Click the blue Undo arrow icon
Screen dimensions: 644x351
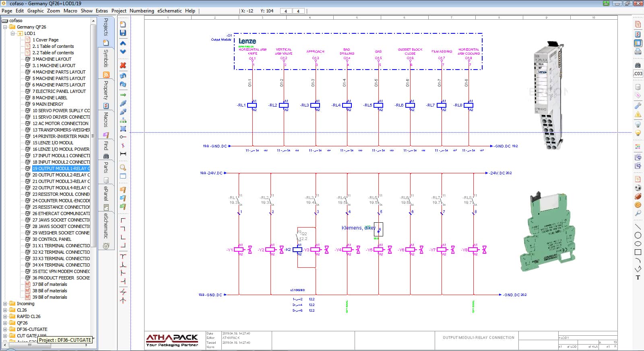click(123, 76)
